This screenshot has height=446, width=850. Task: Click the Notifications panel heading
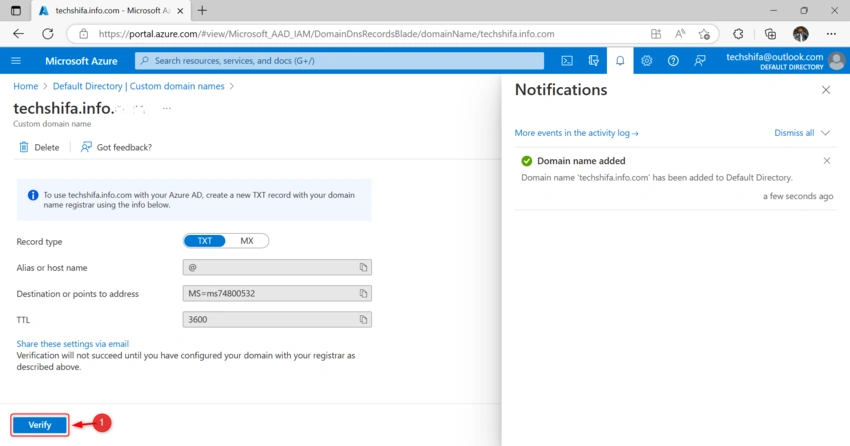[561, 89]
